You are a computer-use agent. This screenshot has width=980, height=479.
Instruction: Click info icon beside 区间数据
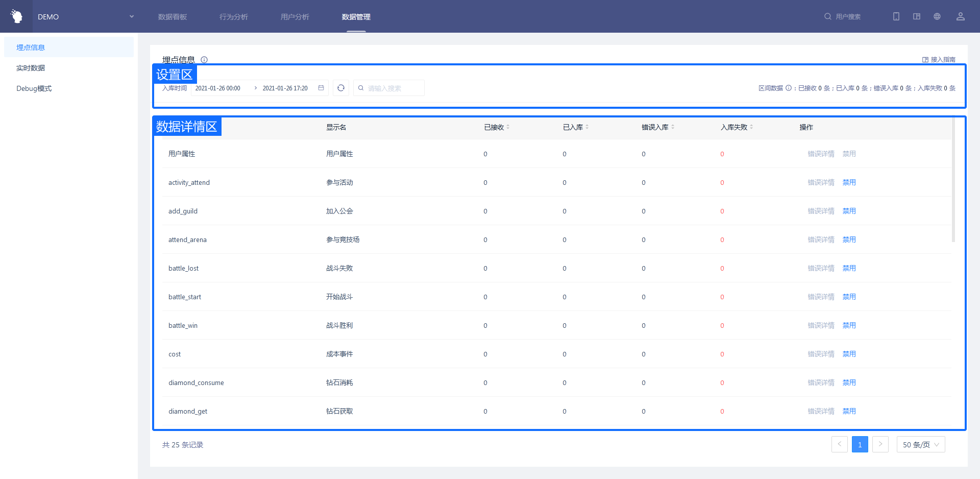[788, 88]
